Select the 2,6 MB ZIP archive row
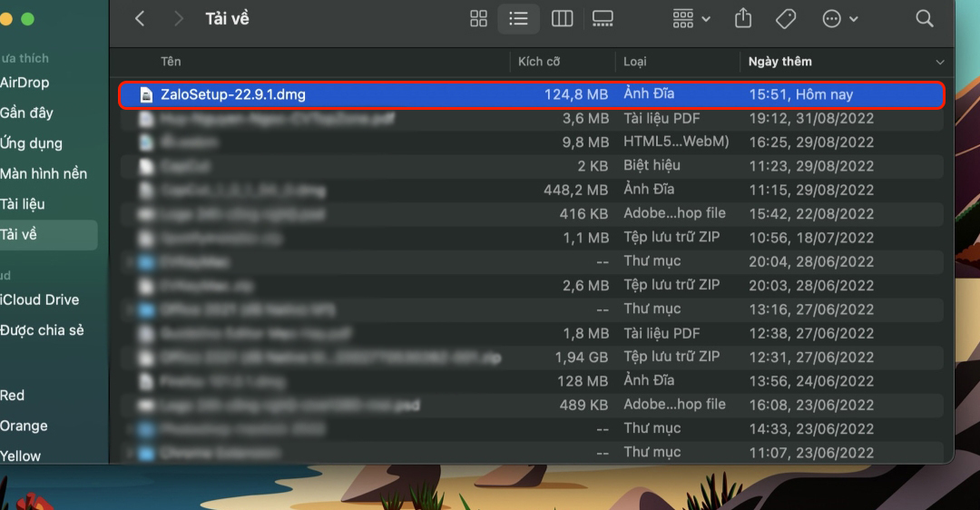Viewport: 980px width, 510px height. coord(531,286)
